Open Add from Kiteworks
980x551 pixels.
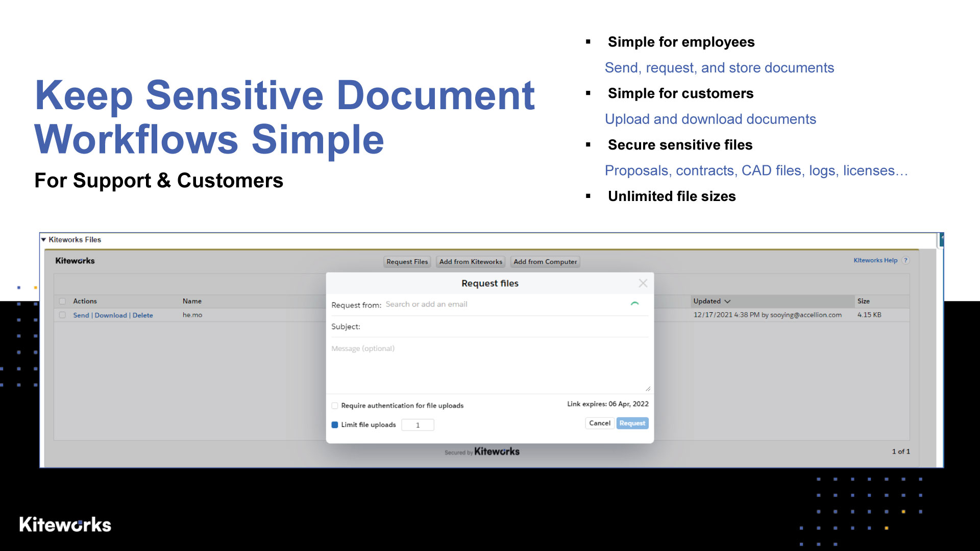point(471,262)
